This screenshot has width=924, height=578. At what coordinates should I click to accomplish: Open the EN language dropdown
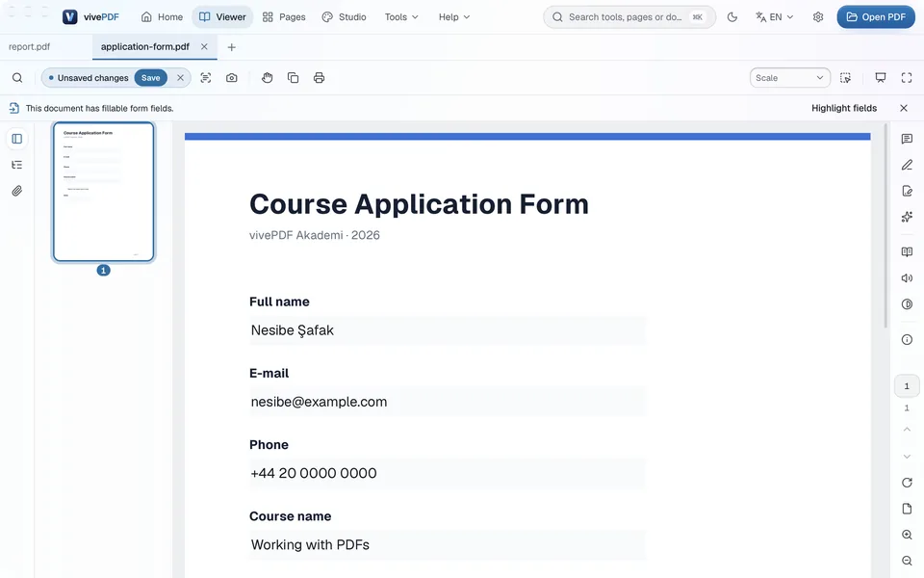pos(774,17)
